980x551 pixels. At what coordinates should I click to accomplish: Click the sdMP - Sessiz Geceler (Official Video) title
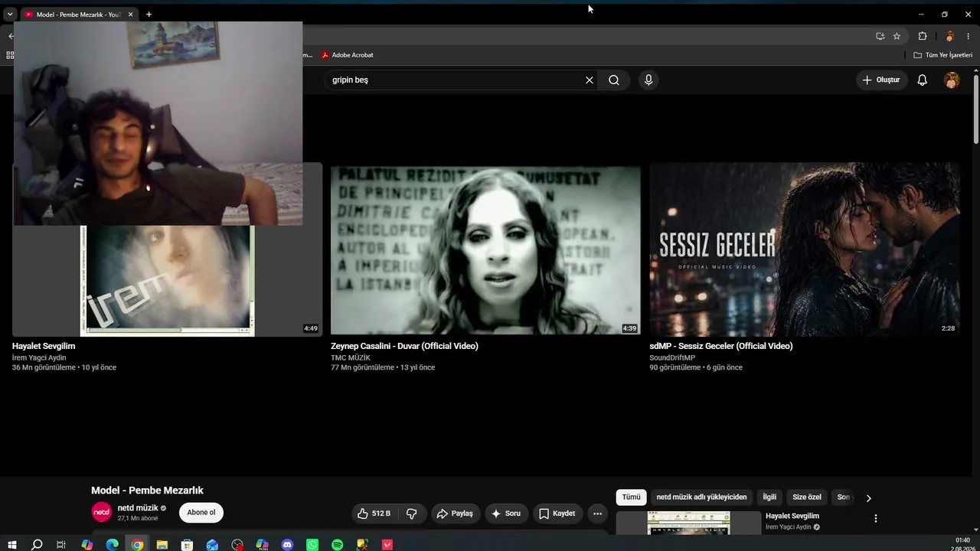pyautogui.click(x=721, y=346)
